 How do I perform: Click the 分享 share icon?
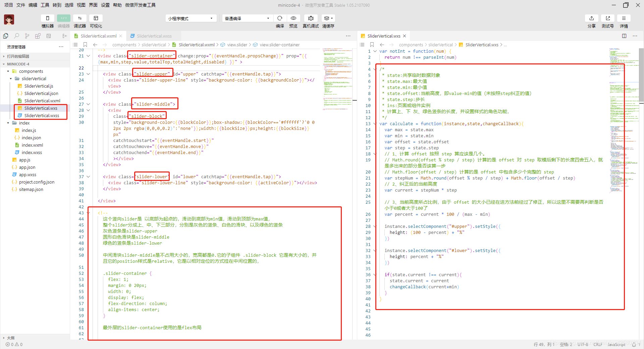pos(592,18)
